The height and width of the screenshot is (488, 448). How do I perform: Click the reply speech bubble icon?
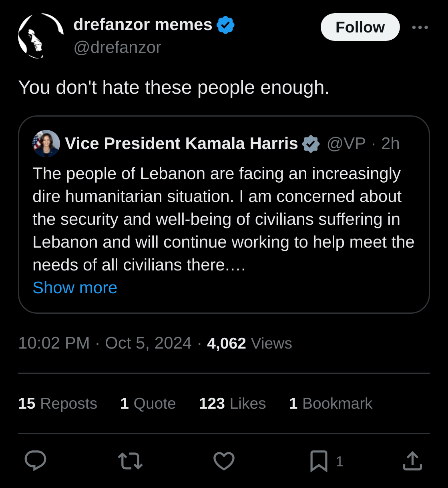pyautogui.click(x=35, y=461)
